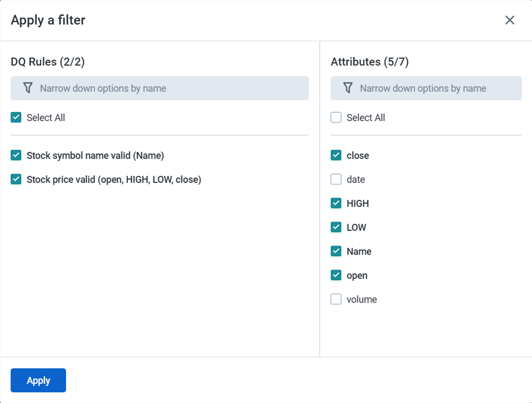Click the Apply button
This screenshot has height=403, width=532.
38,380
